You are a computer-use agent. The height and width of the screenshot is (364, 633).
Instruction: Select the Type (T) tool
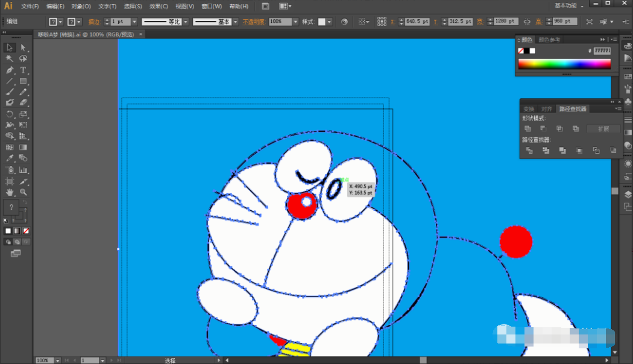click(23, 71)
